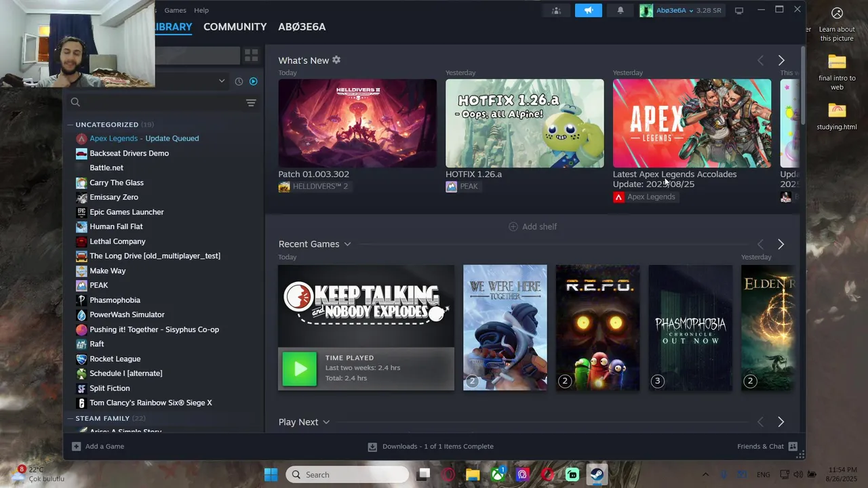This screenshot has height=488, width=868.
Task: Click the Add a Game plus icon
Action: tap(76, 447)
